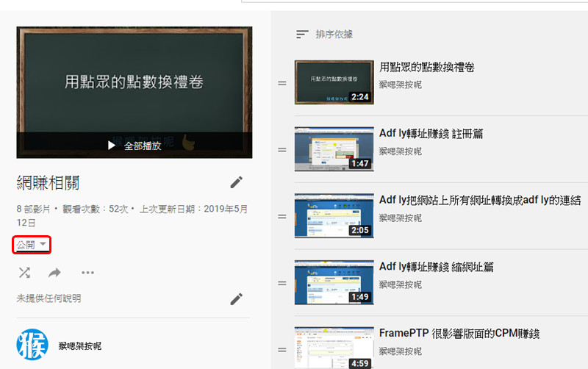
Task: Open video title Adf ly轉址賺錢 縮網址篇
Action: pyautogui.click(x=436, y=267)
